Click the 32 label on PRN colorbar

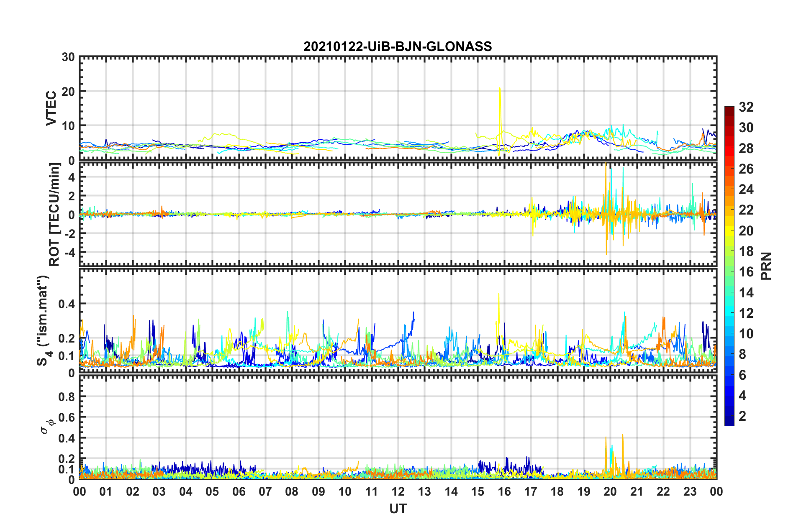746,107
